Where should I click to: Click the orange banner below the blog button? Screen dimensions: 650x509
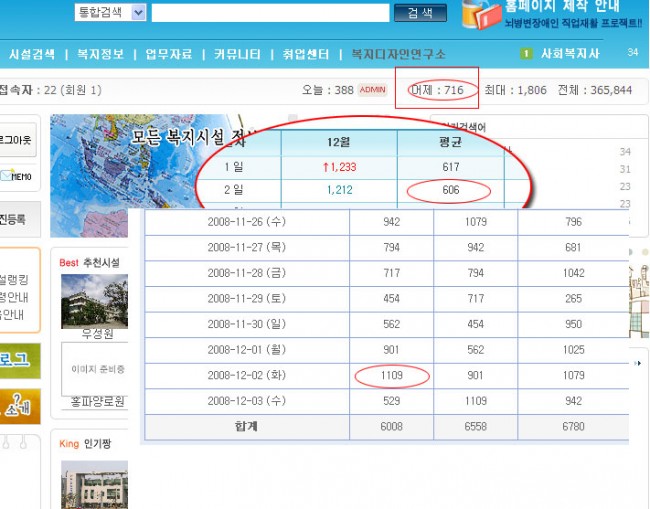coord(19,406)
